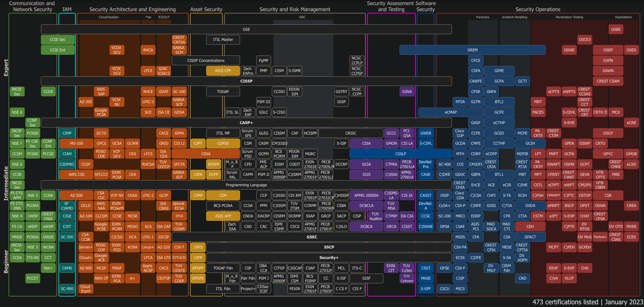Select the Net+ certification
This screenshot has height=307, width=644.
pyautogui.click(x=48, y=268)
